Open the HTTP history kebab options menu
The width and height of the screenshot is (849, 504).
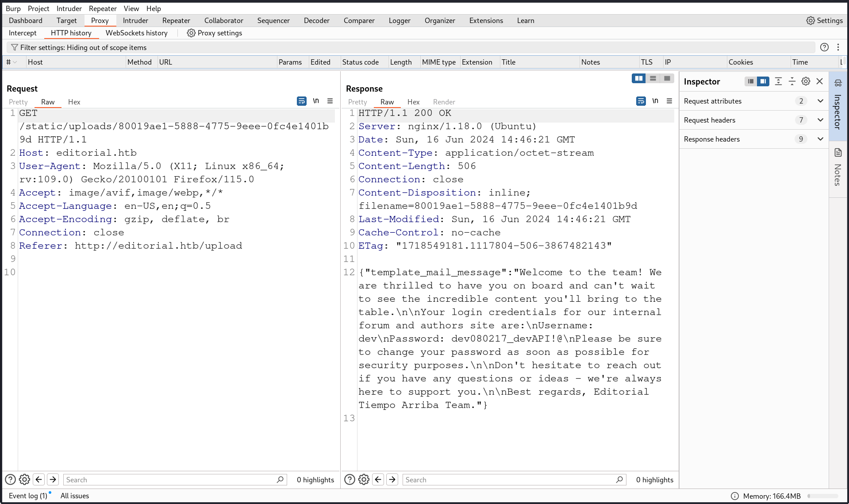click(x=838, y=47)
